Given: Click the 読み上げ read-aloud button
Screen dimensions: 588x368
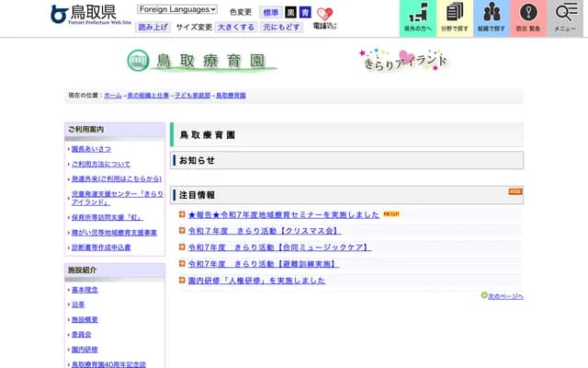Looking at the screenshot, I should 153,28.
